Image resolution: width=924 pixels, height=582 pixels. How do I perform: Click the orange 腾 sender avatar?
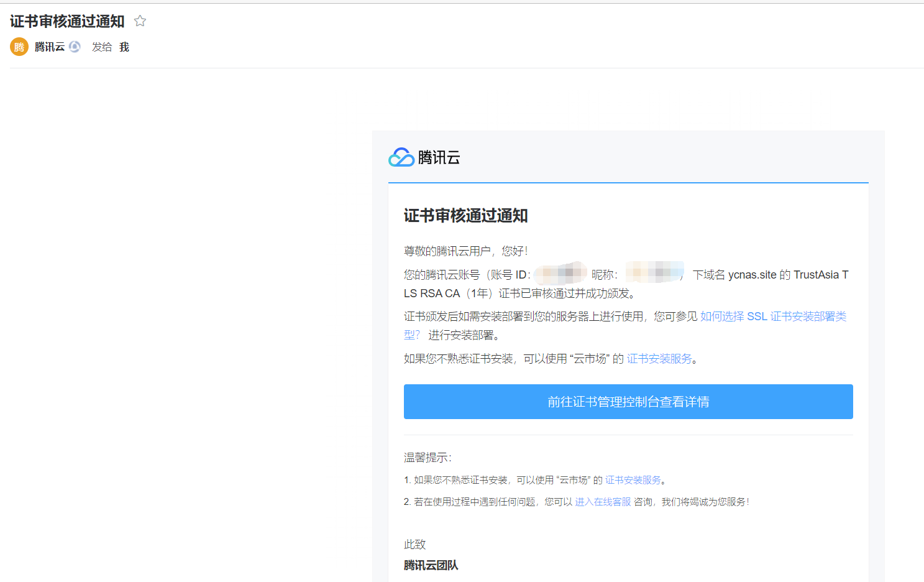tap(19, 47)
